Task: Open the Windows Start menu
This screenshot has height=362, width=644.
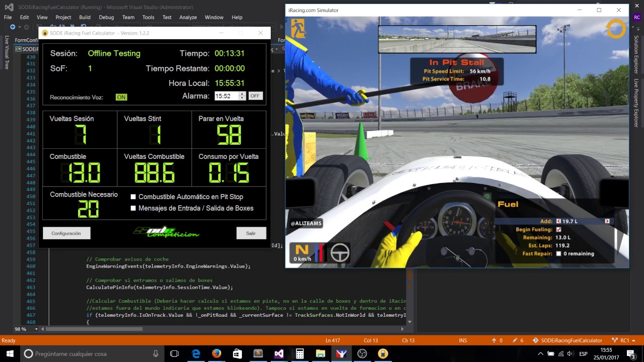Action: (10, 353)
